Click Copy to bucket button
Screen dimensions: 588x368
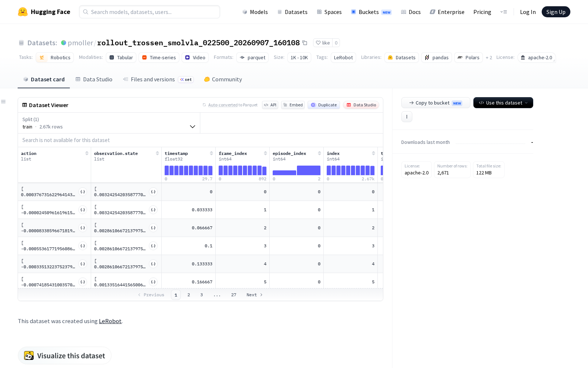(435, 103)
